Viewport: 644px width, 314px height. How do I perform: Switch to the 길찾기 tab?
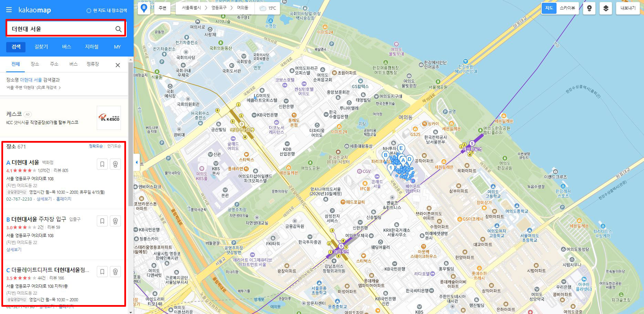[x=41, y=47]
